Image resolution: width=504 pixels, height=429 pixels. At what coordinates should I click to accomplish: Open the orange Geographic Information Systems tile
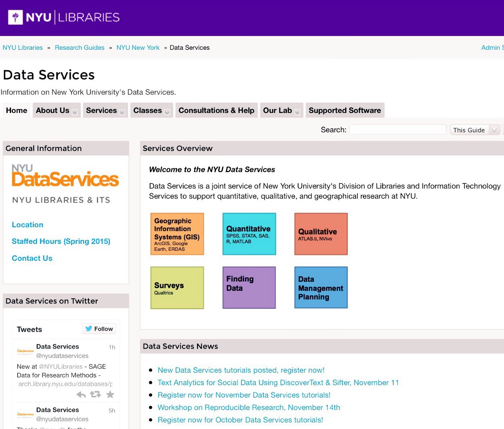(177, 234)
